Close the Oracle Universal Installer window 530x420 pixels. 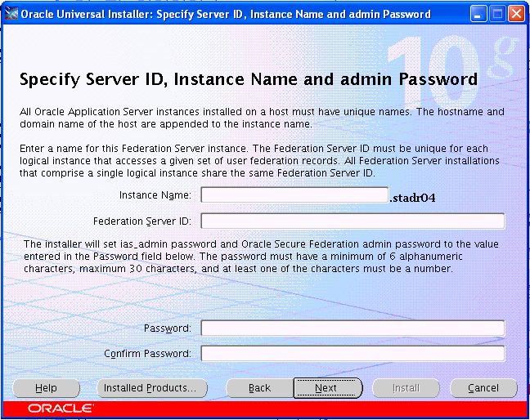516,14
